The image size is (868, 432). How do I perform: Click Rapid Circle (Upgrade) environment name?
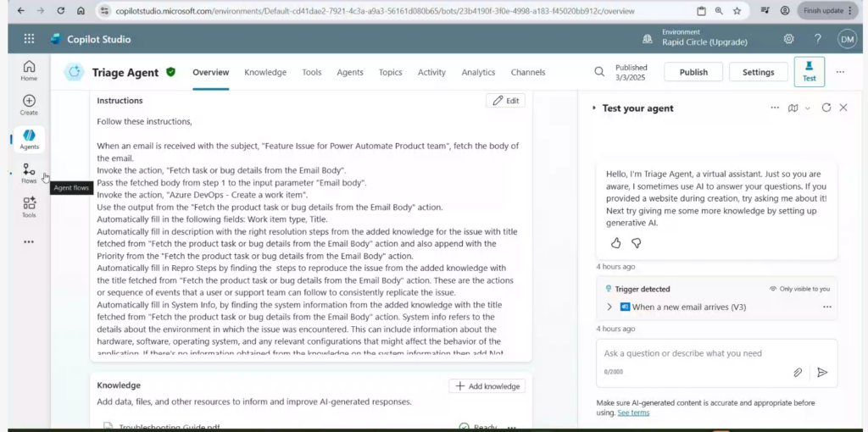(704, 42)
